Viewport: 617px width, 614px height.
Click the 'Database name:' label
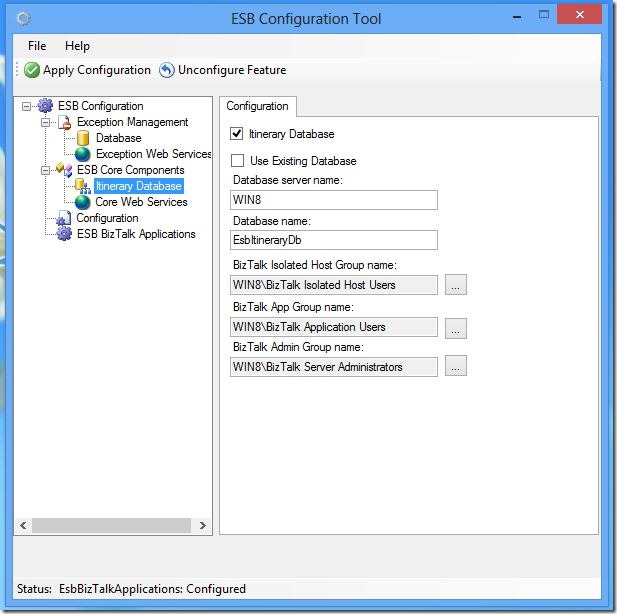coord(272,221)
